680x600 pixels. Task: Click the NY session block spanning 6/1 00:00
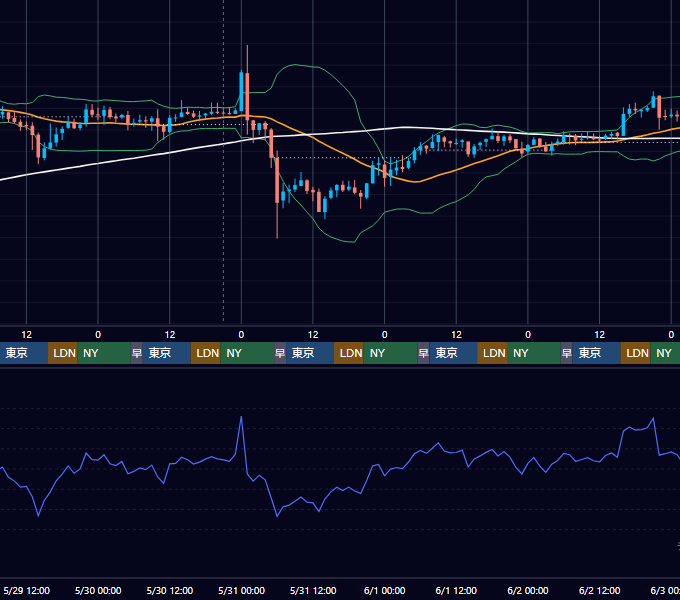390,353
